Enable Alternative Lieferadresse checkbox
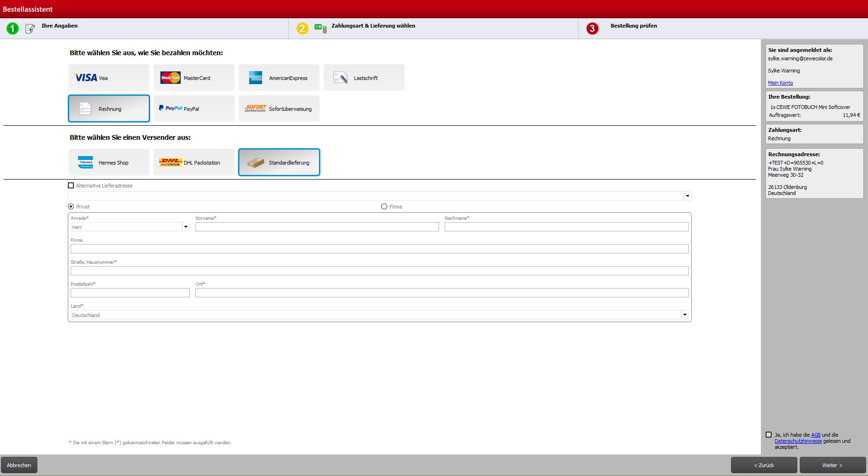The image size is (868, 476). pyautogui.click(x=71, y=186)
